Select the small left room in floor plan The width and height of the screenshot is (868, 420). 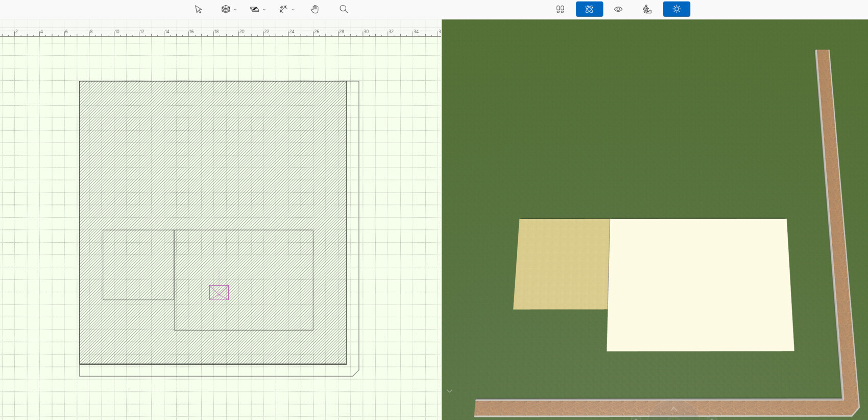point(138,265)
